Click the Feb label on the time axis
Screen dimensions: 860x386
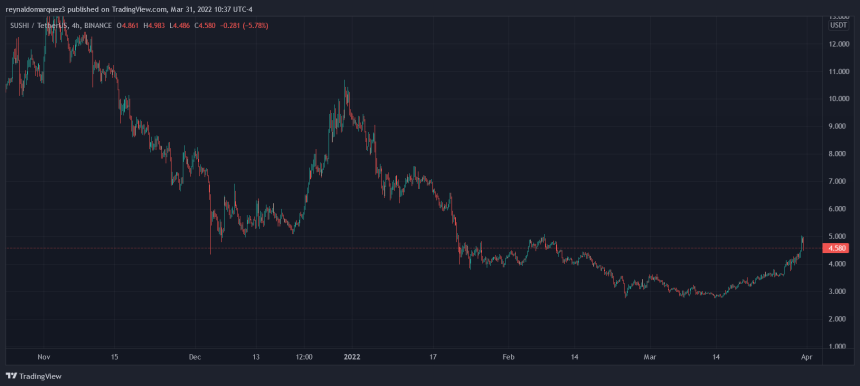pos(508,357)
